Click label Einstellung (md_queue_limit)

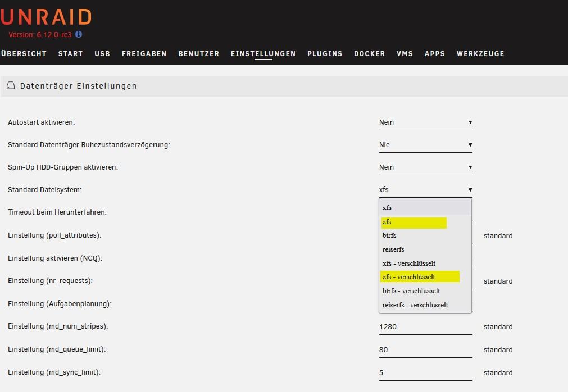pyautogui.click(x=57, y=349)
